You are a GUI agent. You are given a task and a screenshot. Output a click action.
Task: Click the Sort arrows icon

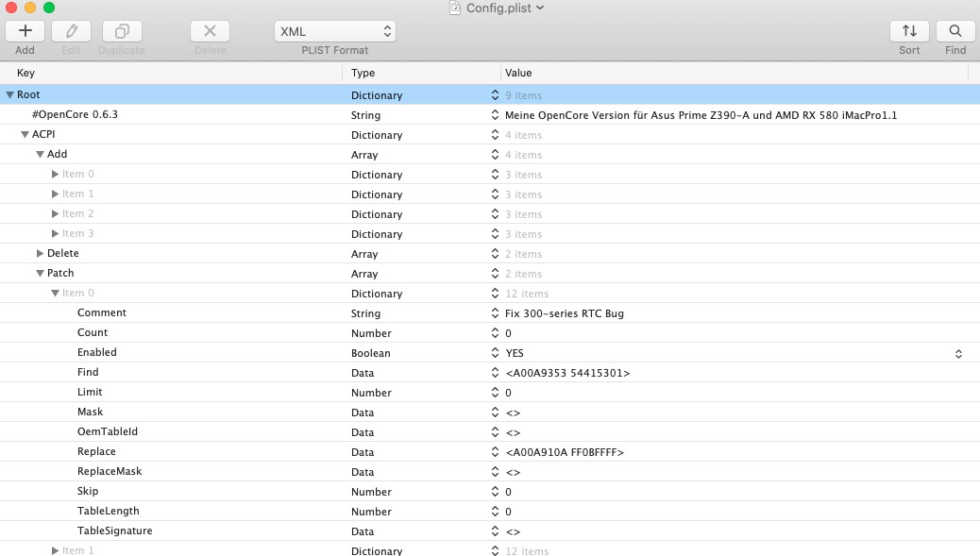(x=909, y=31)
